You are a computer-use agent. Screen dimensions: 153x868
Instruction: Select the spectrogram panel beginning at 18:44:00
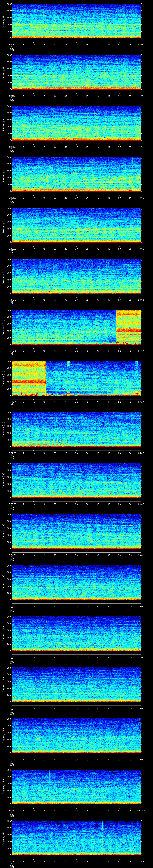point(76,21)
